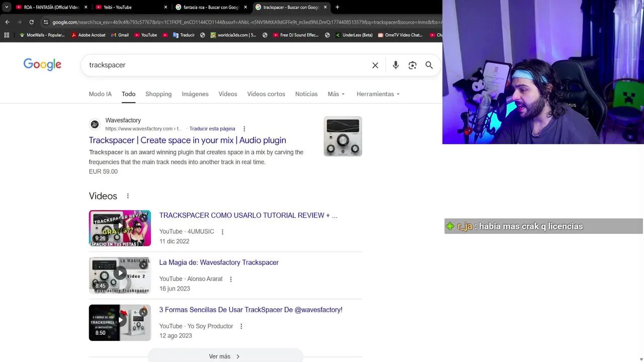Open Trackspacer Create space in your mix result

[x=187, y=140]
